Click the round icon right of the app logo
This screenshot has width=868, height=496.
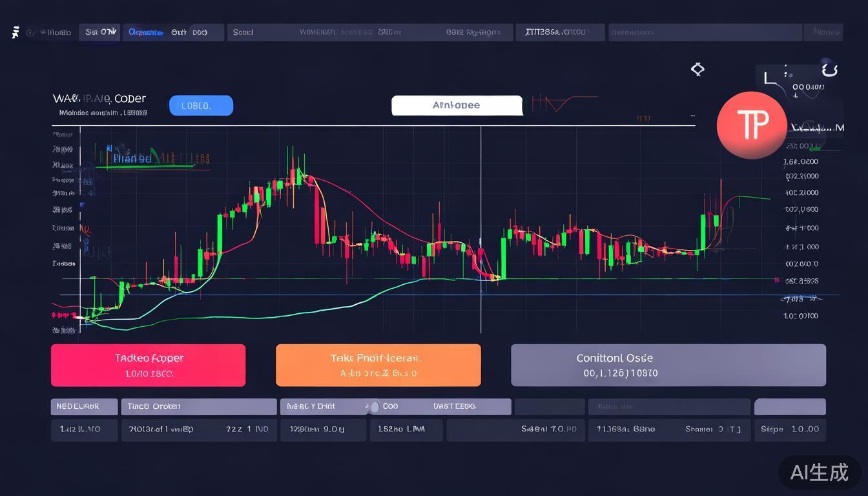coord(30,32)
